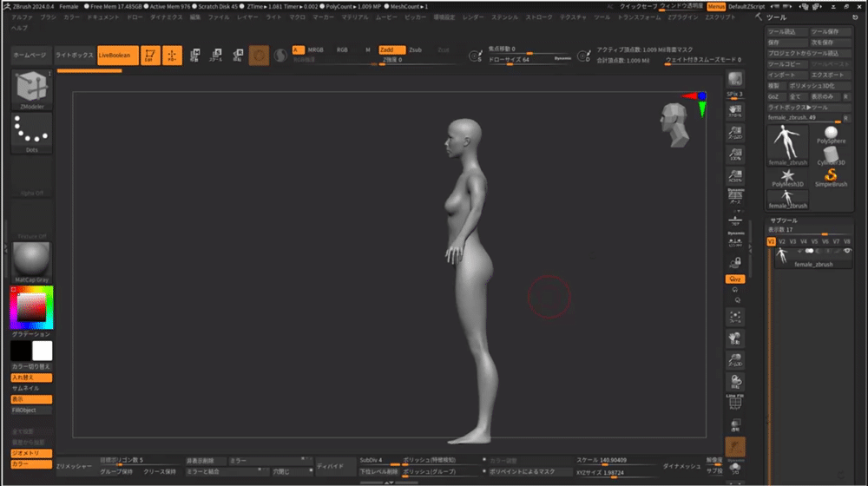Pick a color in the color picker square
This screenshot has height=486, width=868.
point(31,307)
